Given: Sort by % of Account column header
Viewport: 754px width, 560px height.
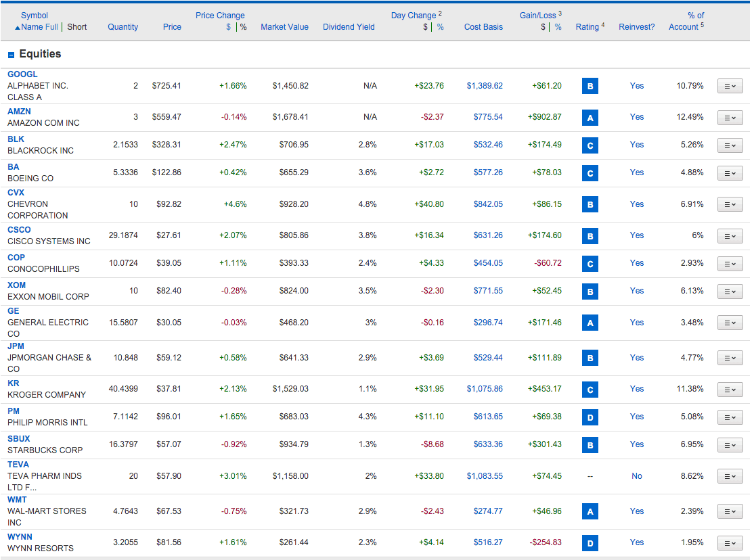Looking at the screenshot, I should tap(686, 21).
